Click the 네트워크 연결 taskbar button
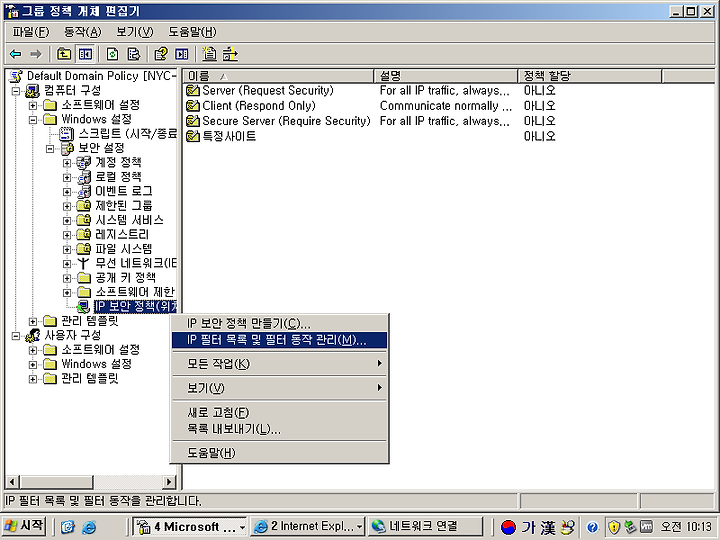 (425, 527)
